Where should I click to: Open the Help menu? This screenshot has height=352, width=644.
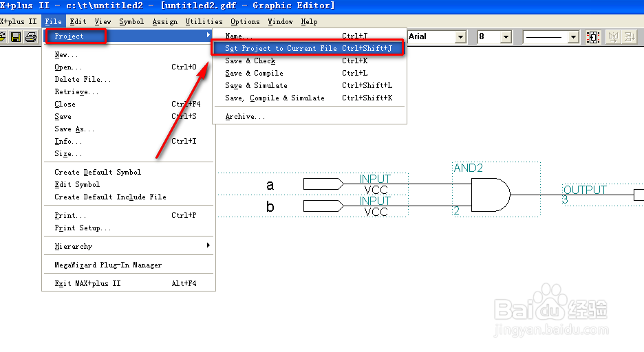pyautogui.click(x=309, y=21)
